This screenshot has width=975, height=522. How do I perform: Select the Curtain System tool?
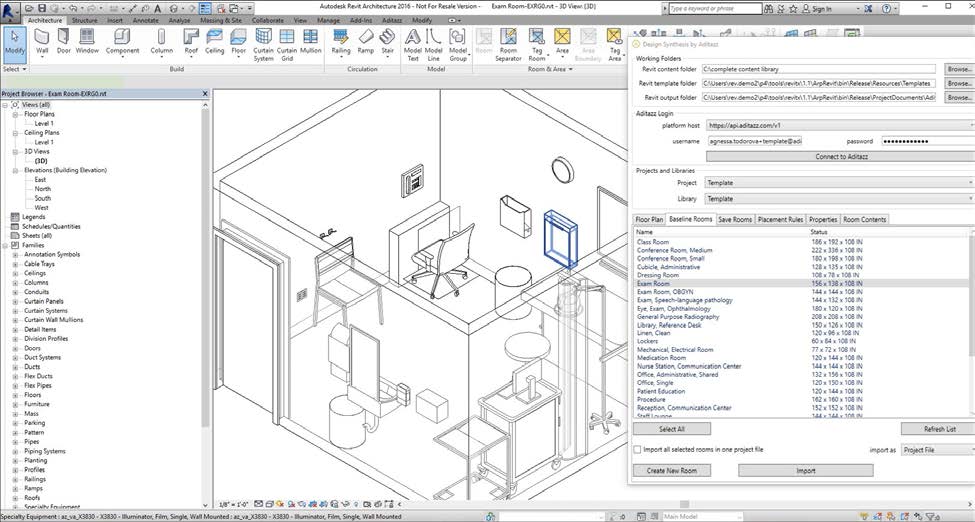(x=264, y=45)
